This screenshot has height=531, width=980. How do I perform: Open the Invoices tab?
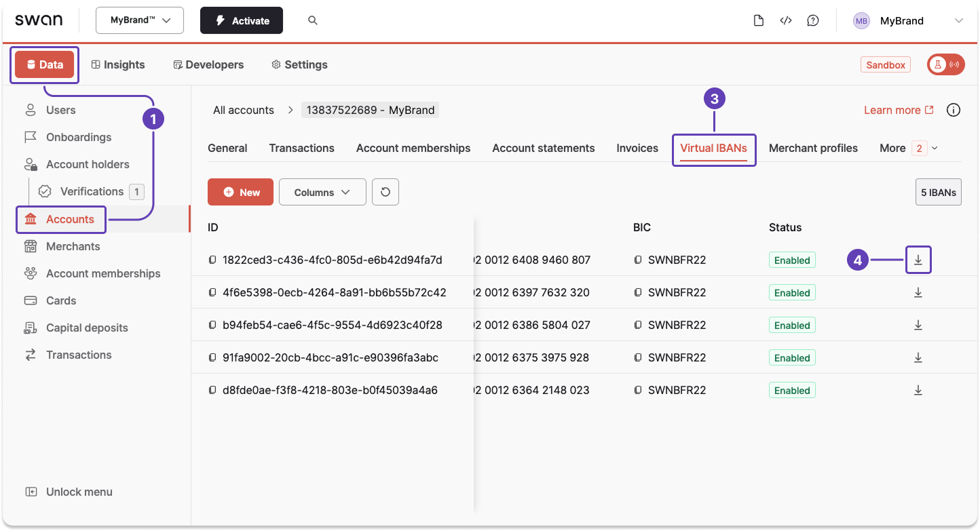click(x=637, y=148)
